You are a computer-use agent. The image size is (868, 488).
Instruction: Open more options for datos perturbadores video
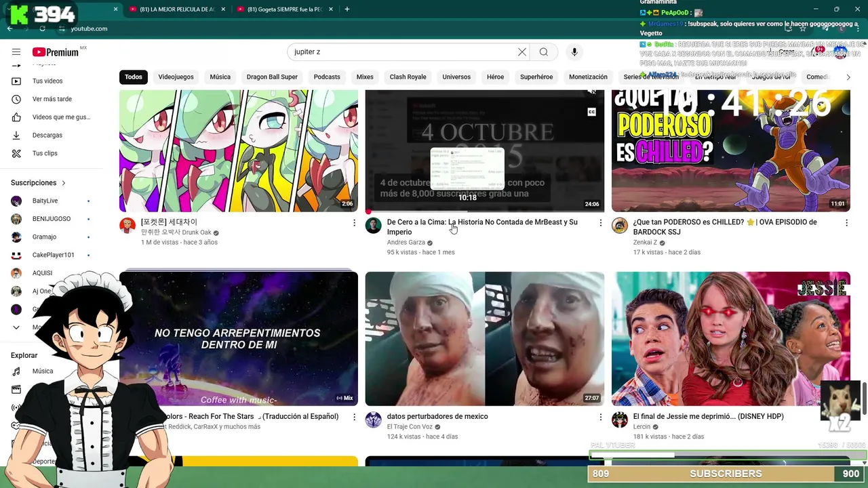[600, 417]
